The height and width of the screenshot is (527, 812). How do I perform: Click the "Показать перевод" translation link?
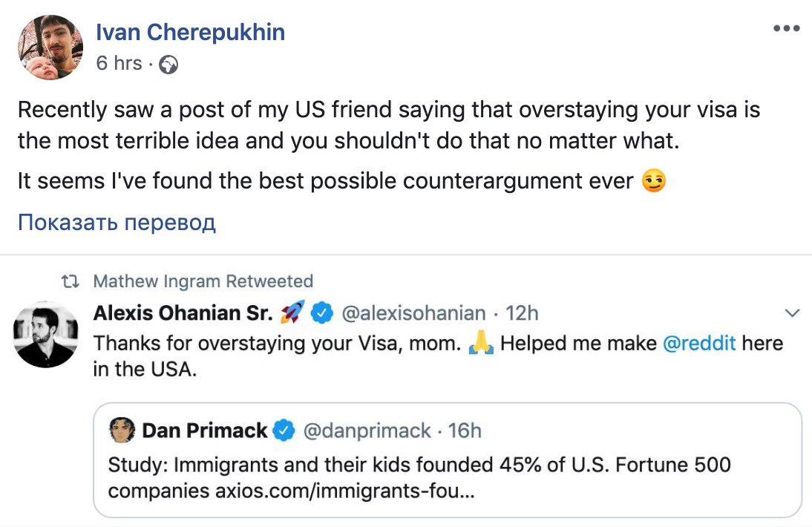click(x=117, y=222)
